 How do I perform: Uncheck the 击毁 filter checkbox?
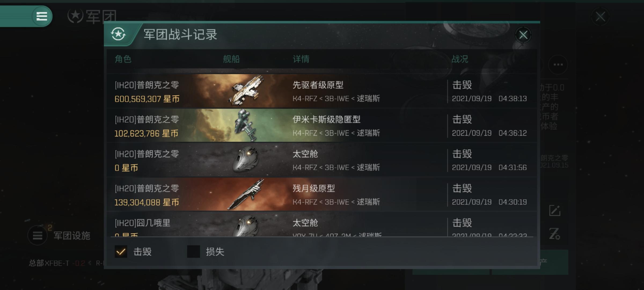[121, 252]
